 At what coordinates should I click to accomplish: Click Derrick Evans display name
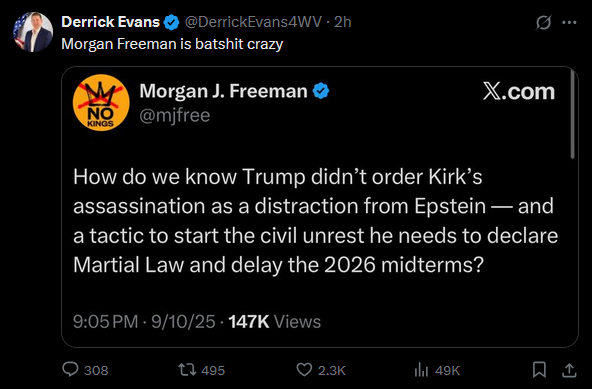click(x=110, y=22)
